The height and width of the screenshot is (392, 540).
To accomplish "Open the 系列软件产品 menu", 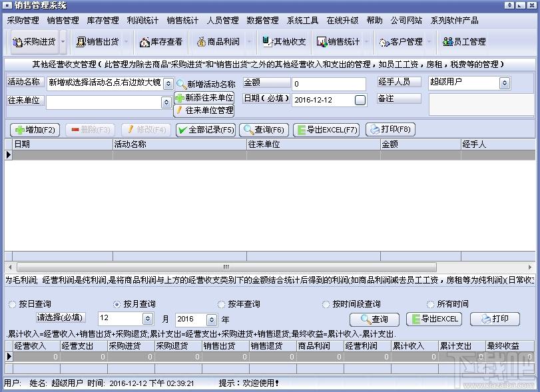I will [x=454, y=21].
